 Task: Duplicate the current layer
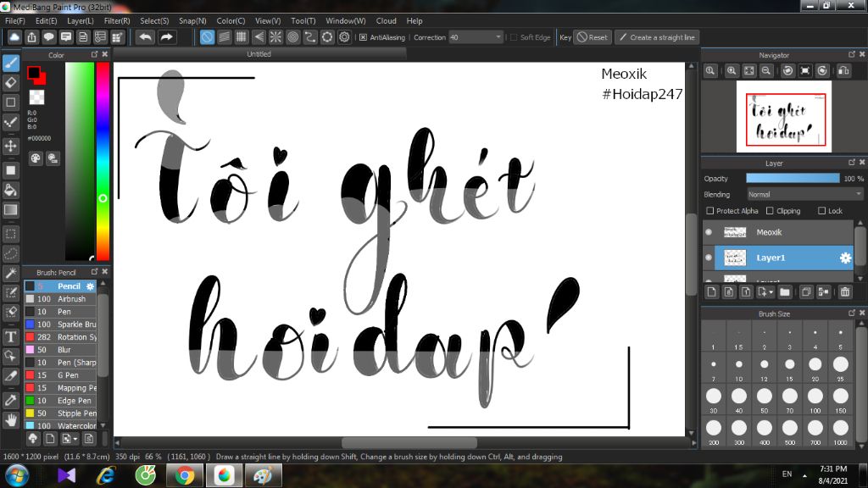pyautogui.click(x=806, y=291)
